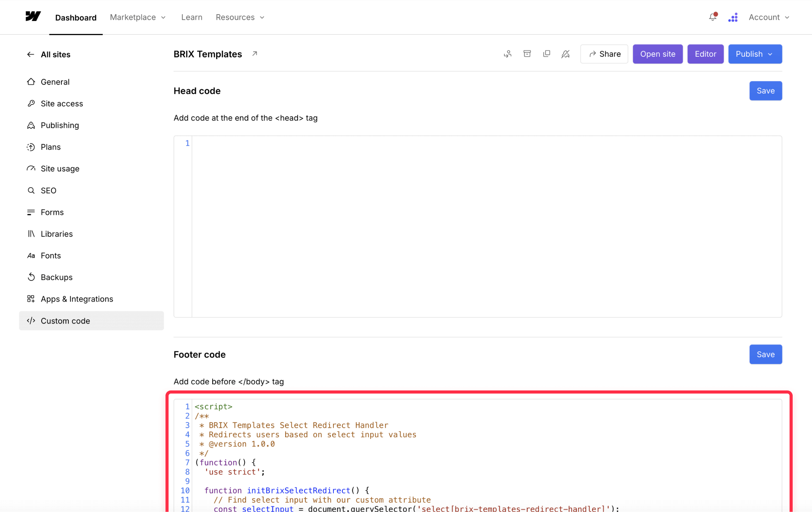812x512 pixels.
Task: Click the Fonts Aa icon
Action: pos(31,256)
